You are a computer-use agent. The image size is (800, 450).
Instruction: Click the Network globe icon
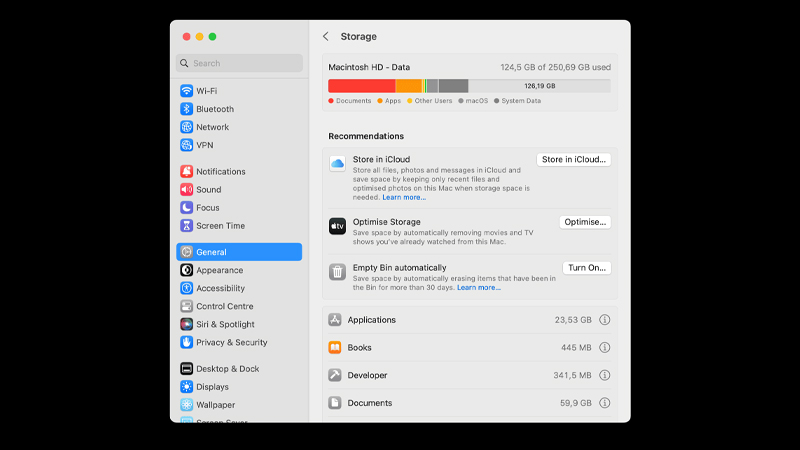point(187,127)
